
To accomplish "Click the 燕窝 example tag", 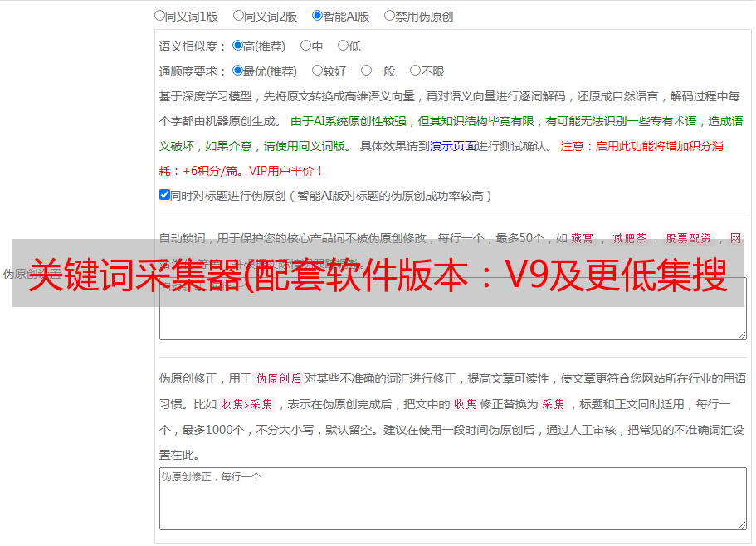I will [583, 238].
